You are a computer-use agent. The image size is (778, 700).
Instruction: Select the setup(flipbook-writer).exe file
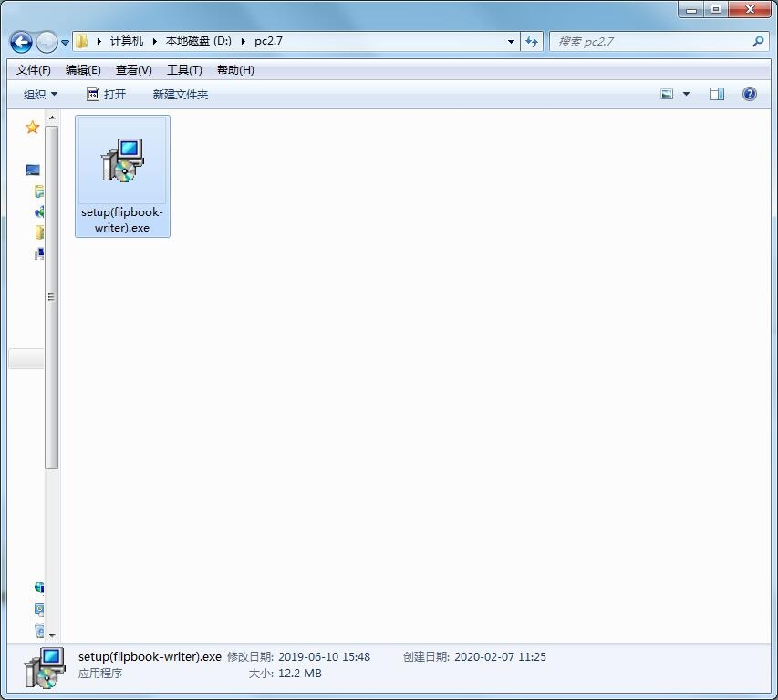click(x=122, y=175)
